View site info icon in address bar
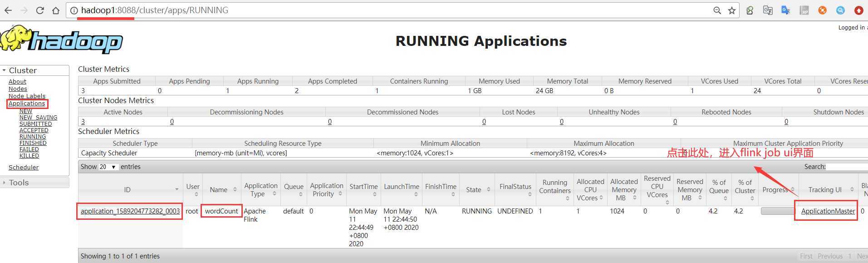 point(74,10)
